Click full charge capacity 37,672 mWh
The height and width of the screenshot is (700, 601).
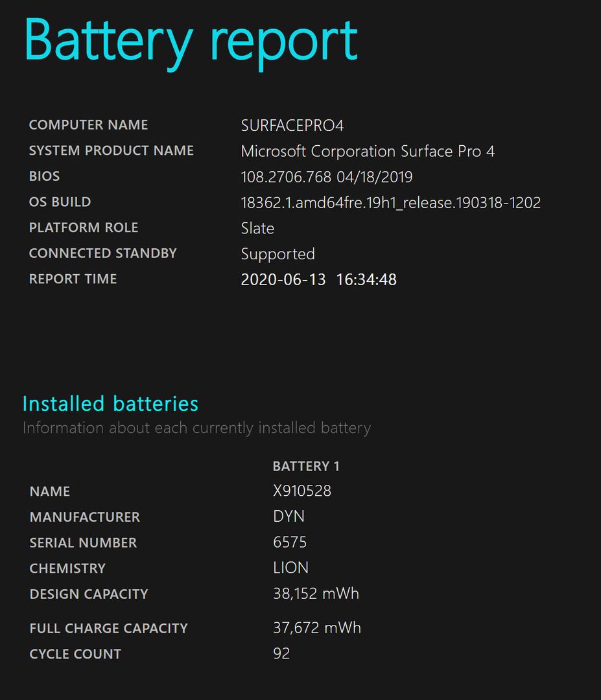[316, 628]
